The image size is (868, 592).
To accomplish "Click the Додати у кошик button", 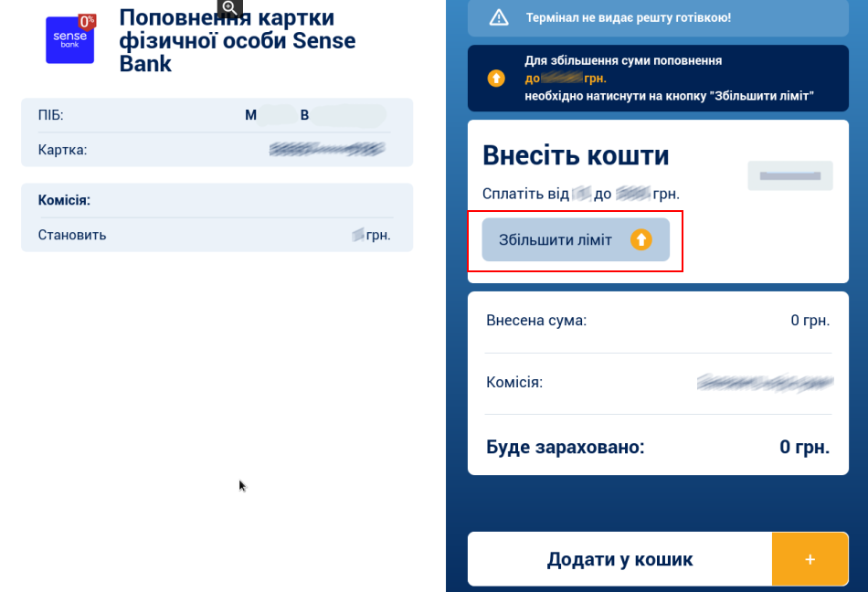I will pyautogui.click(x=619, y=559).
